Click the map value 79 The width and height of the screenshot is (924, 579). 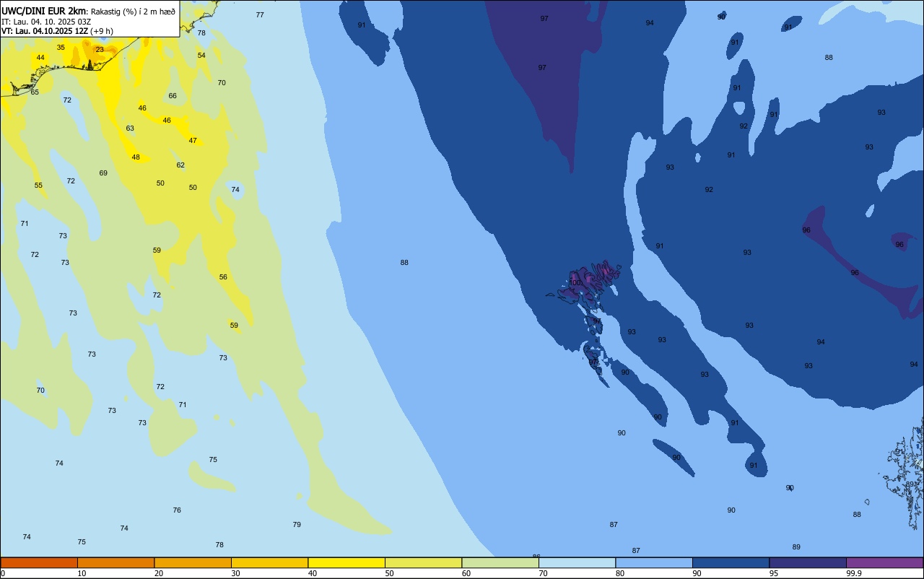click(x=297, y=525)
